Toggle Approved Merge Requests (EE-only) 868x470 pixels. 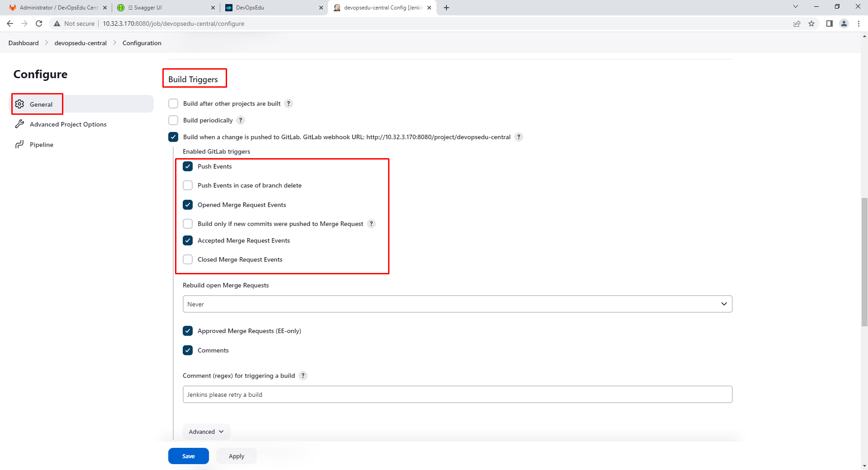tap(188, 331)
